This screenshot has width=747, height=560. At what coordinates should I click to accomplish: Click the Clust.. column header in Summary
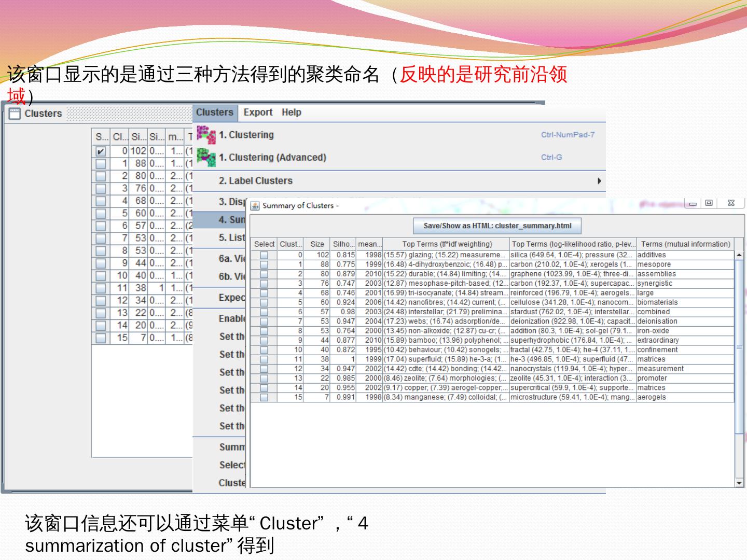290,244
